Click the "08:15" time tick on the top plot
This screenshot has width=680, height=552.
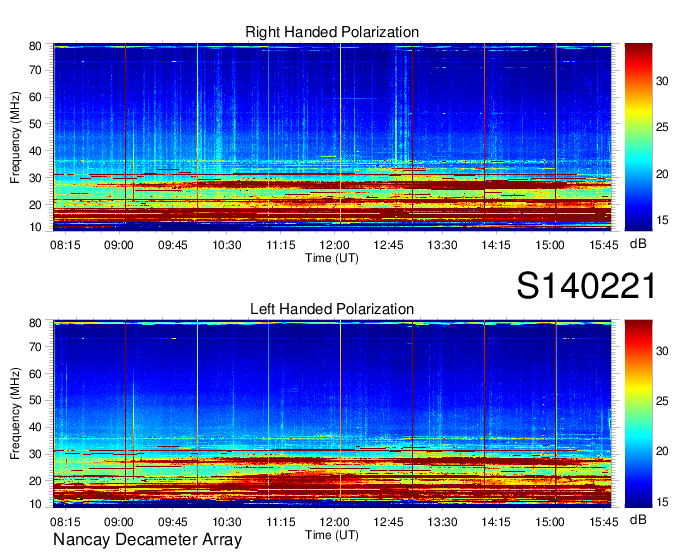(x=65, y=245)
